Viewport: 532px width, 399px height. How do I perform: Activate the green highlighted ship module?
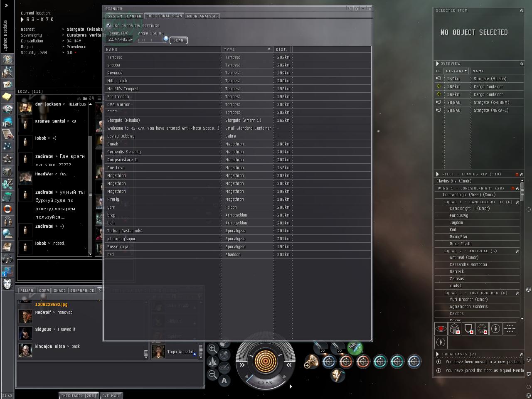(355, 348)
